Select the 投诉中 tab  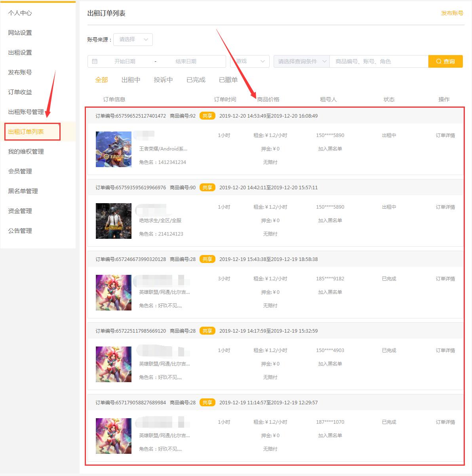point(163,80)
